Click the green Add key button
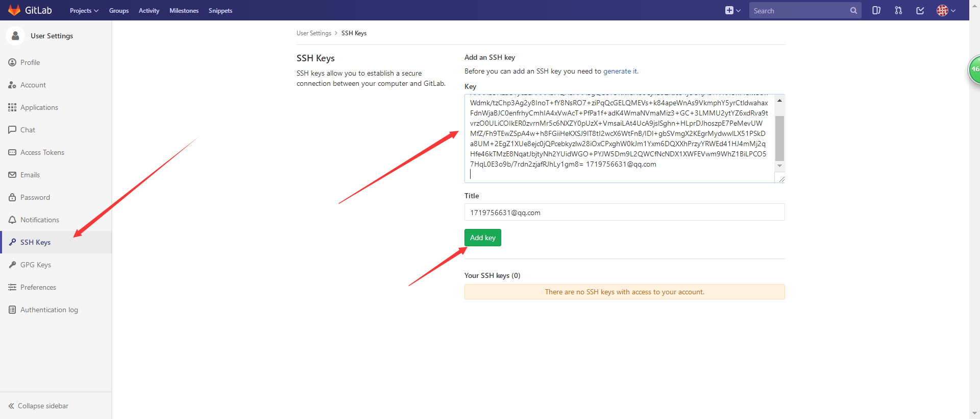Screen dimensions: 980x419 pos(482,238)
